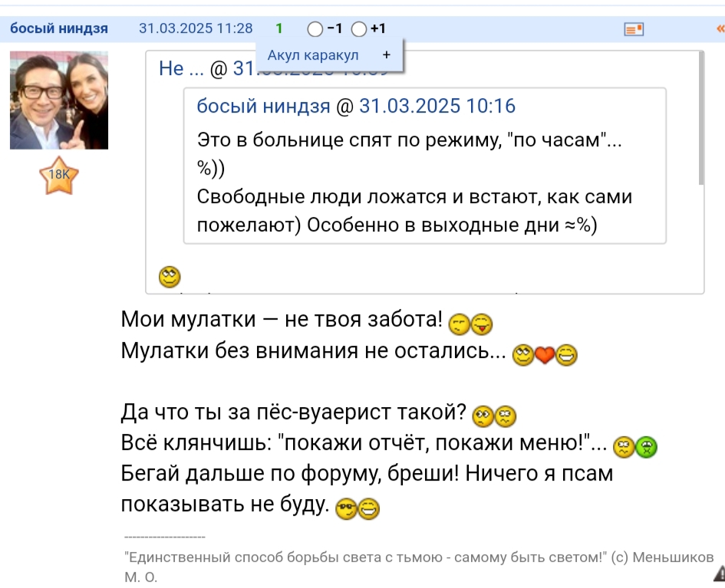
Task: Click the warning triangle icon at bottom right
Action: pos(720,573)
